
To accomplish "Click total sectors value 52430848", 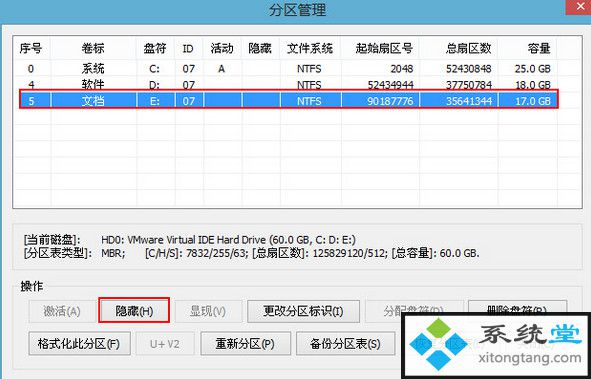I will tap(469, 69).
